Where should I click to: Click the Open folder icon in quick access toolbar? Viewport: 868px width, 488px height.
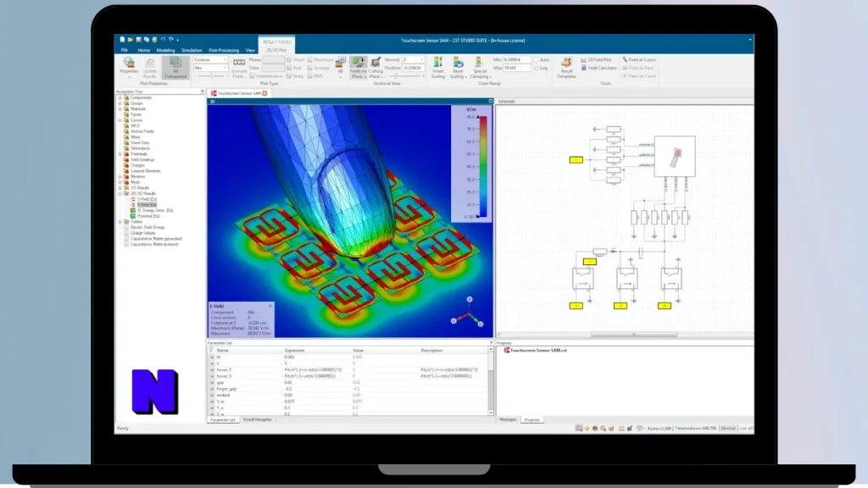coord(130,40)
